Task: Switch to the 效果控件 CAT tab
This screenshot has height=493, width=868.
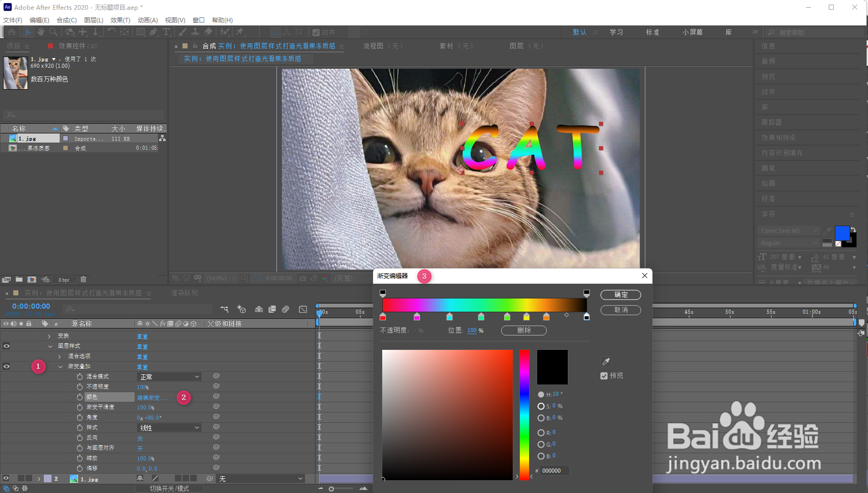Action: point(77,46)
